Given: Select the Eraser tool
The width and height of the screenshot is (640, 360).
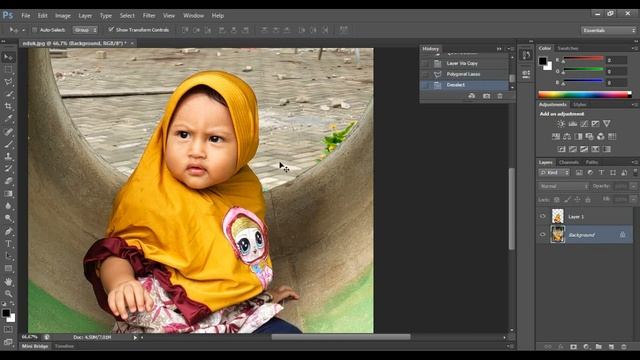Looking at the screenshot, I should pos(8,181).
